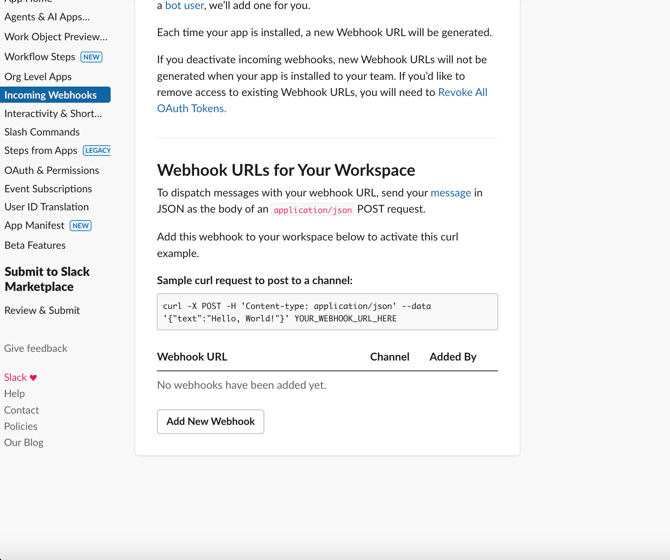Follow the message link in webhook instructions
The height and width of the screenshot is (560, 670).
(x=450, y=192)
